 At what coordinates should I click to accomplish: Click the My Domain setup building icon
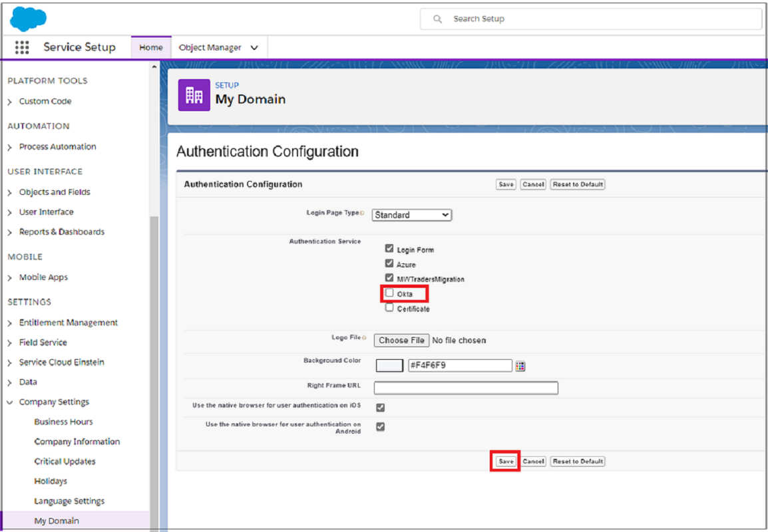(x=194, y=94)
